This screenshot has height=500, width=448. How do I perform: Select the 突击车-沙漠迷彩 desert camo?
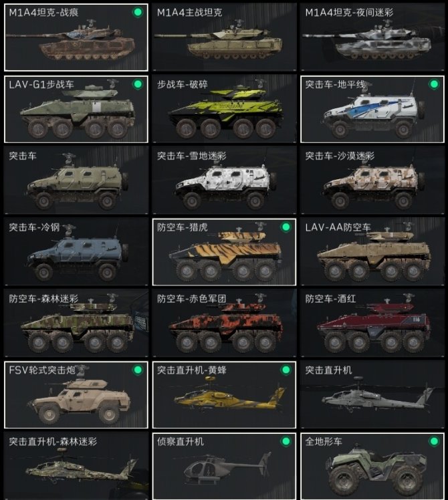tap(372, 180)
